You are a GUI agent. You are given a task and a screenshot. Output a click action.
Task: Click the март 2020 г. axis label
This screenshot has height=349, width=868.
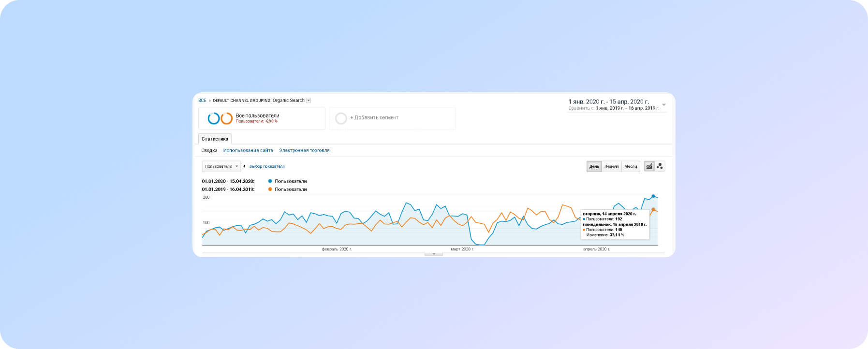click(462, 249)
